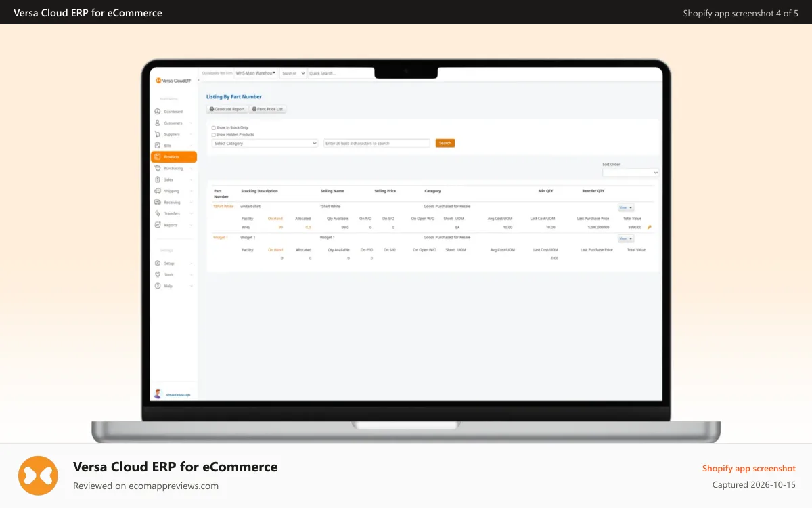Click the product search text field

coord(376,144)
